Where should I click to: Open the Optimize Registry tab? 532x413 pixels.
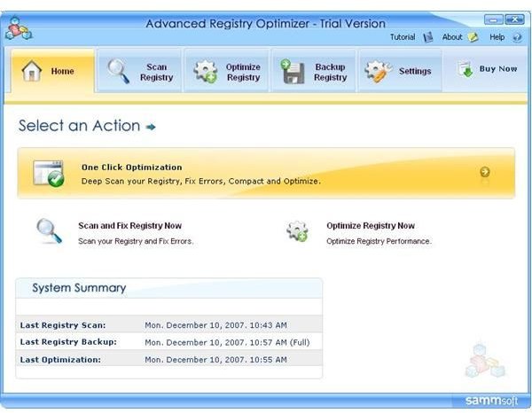point(227,71)
